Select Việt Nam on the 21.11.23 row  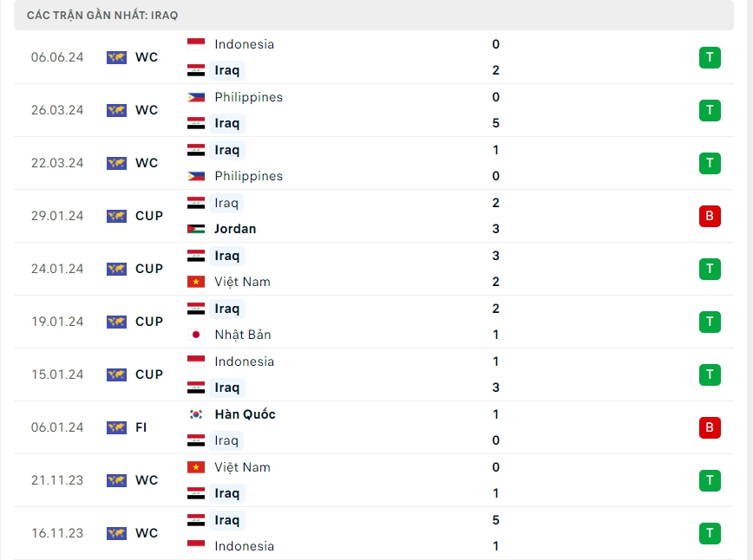pos(242,467)
